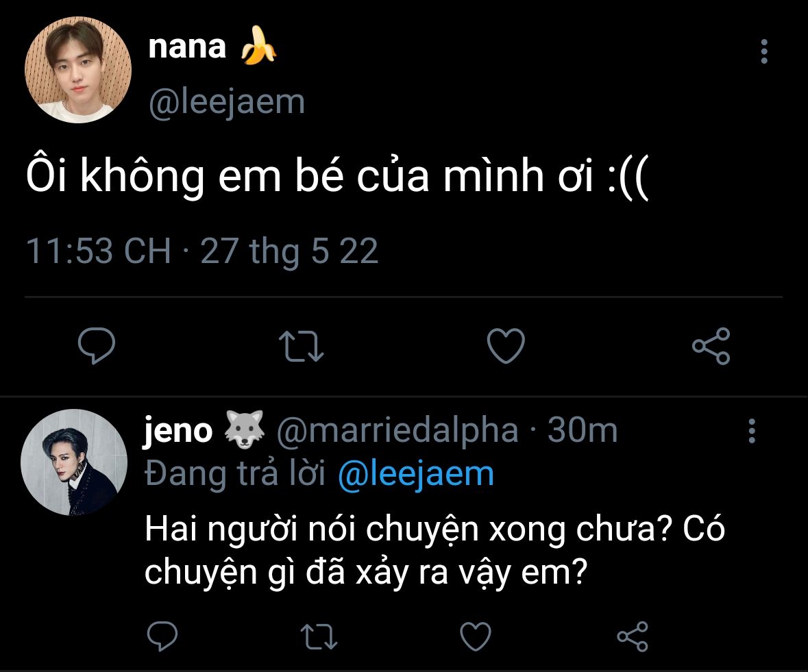The height and width of the screenshot is (672, 808).
Task: Open jeno's profile picture
Action: click(74, 462)
